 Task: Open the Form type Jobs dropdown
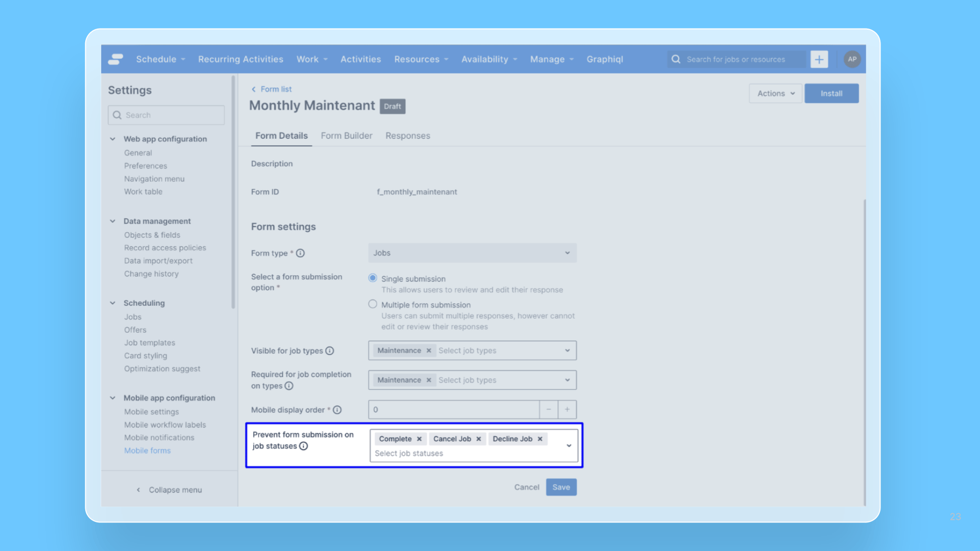472,253
